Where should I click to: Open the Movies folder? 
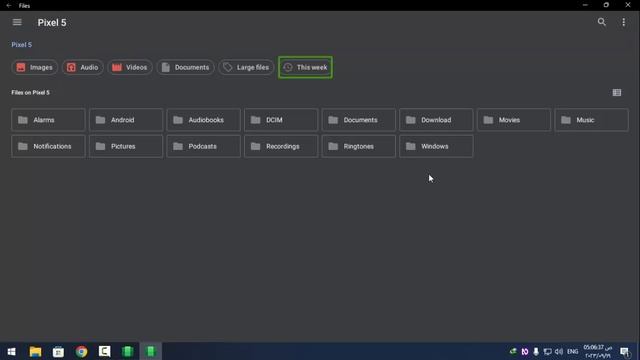[513, 120]
